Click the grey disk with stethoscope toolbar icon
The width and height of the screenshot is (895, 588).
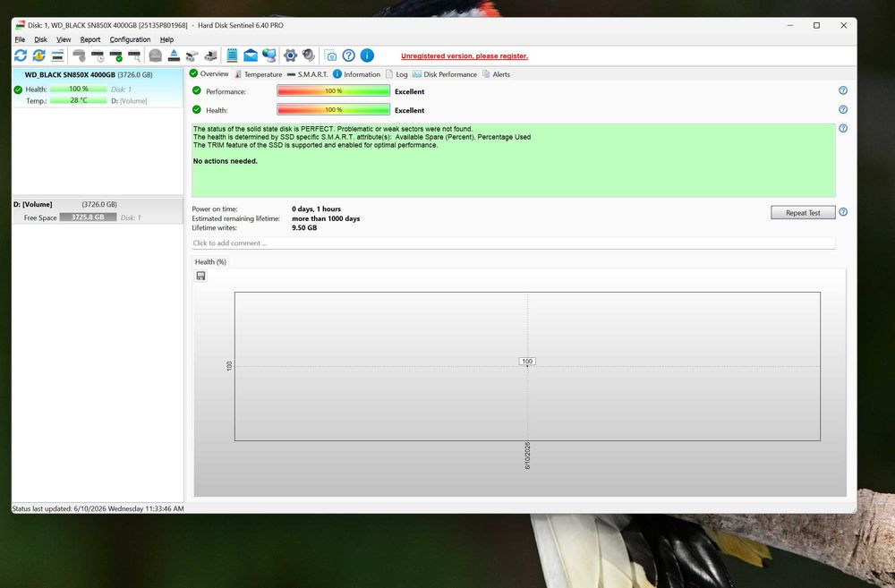point(79,55)
